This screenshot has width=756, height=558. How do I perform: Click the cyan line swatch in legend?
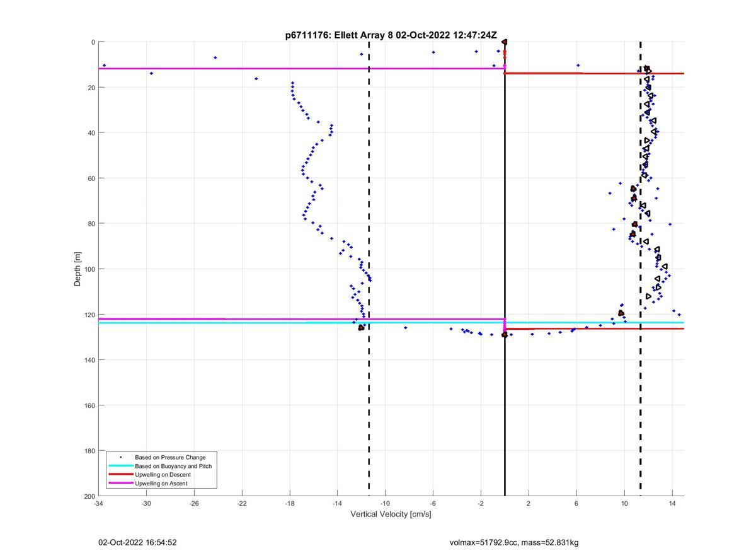(x=120, y=466)
